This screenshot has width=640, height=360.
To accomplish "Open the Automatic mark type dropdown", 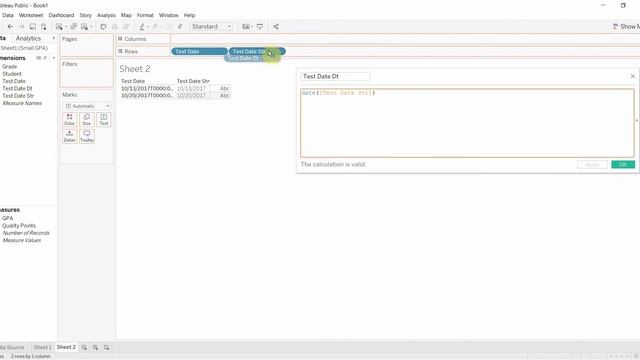I will click(87, 106).
